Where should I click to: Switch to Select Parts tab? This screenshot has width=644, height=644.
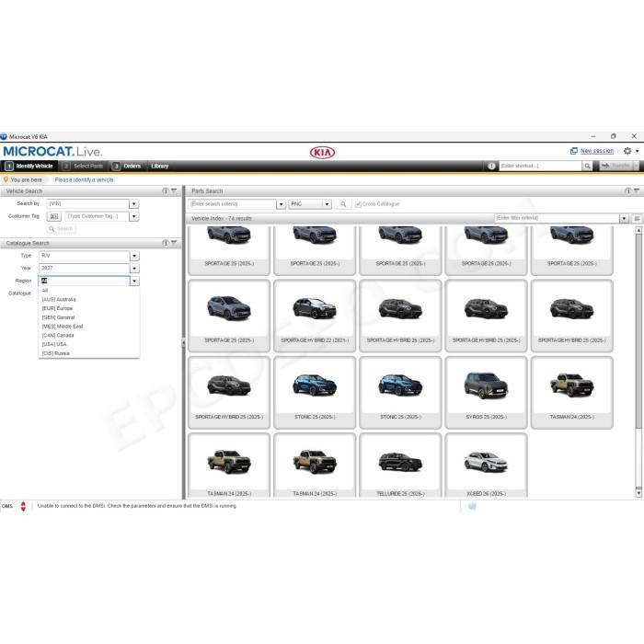[x=83, y=166]
